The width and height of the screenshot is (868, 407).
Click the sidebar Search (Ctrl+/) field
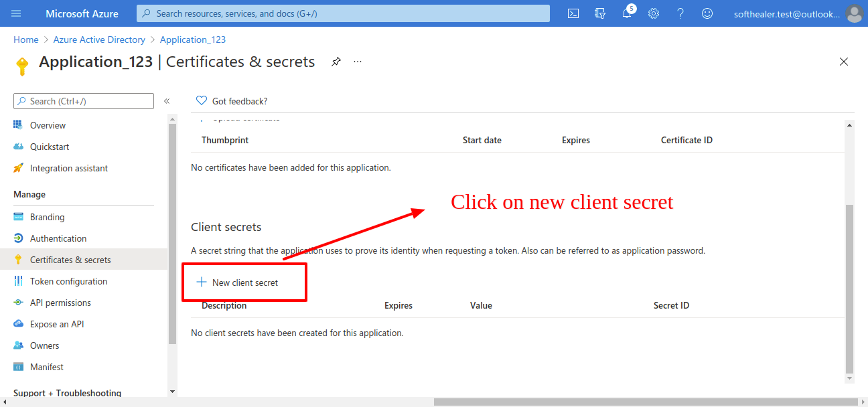pyautogui.click(x=84, y=101)
